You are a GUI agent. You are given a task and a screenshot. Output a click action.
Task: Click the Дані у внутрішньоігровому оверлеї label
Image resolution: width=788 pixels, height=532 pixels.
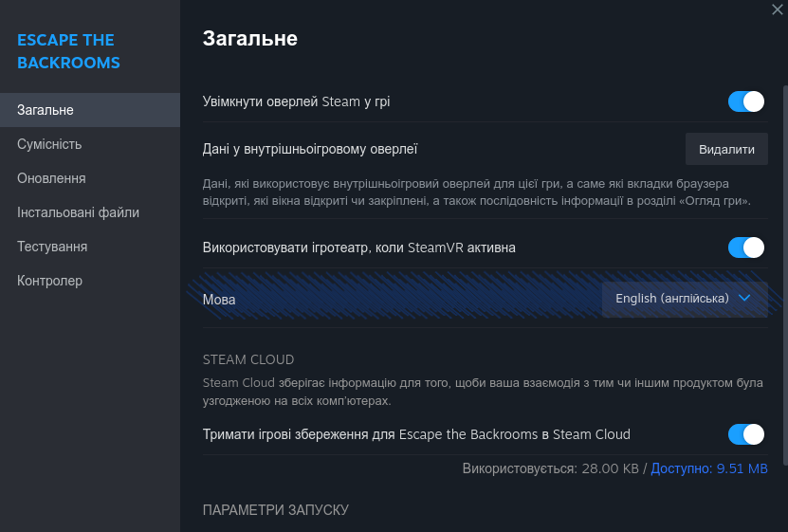(x=310, y=149)
